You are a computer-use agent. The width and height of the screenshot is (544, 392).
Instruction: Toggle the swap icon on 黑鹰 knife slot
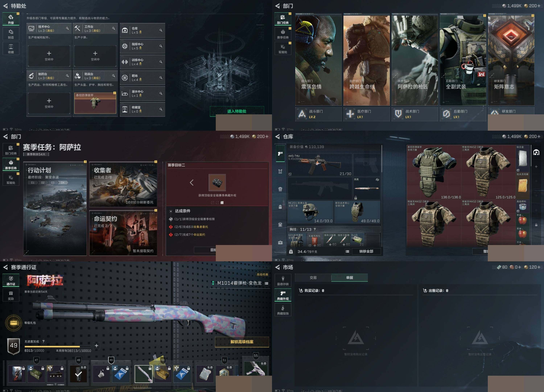click(x=377, y=180)
